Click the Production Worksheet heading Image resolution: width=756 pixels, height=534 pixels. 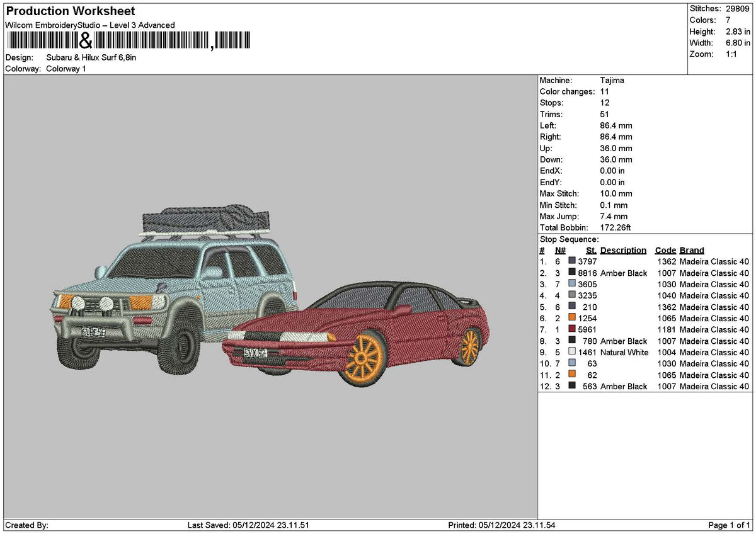[71, 11]
